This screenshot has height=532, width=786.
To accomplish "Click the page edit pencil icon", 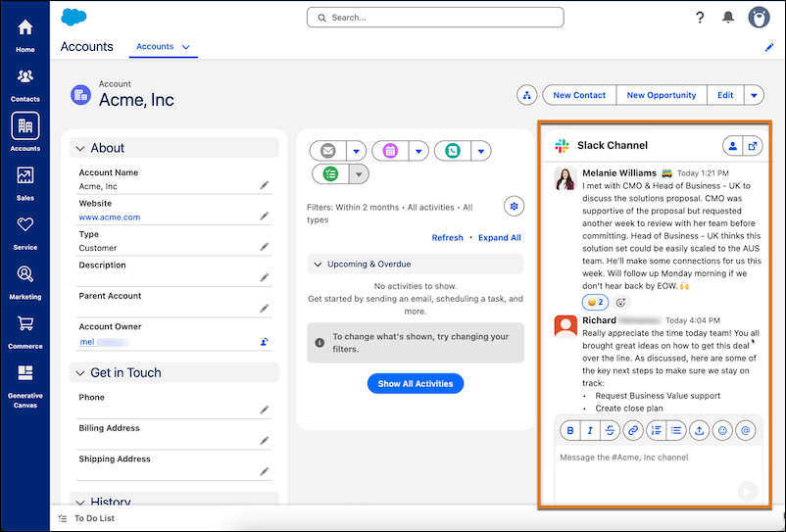I will tap(769, 48).
